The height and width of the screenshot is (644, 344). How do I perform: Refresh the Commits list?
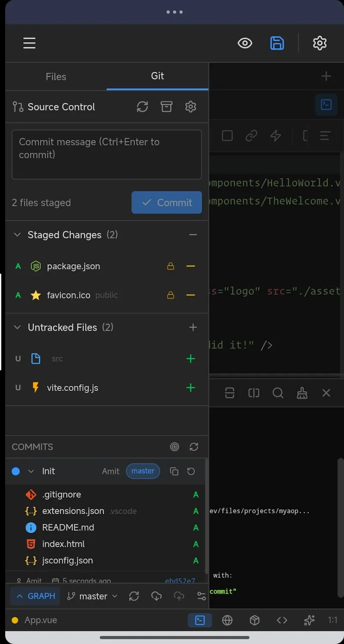(194, 447)
